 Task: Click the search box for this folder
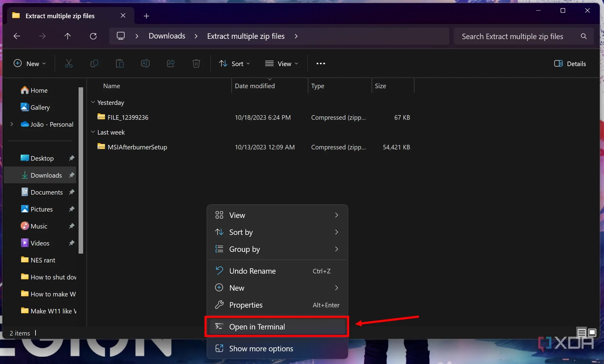tap(516, 36)
